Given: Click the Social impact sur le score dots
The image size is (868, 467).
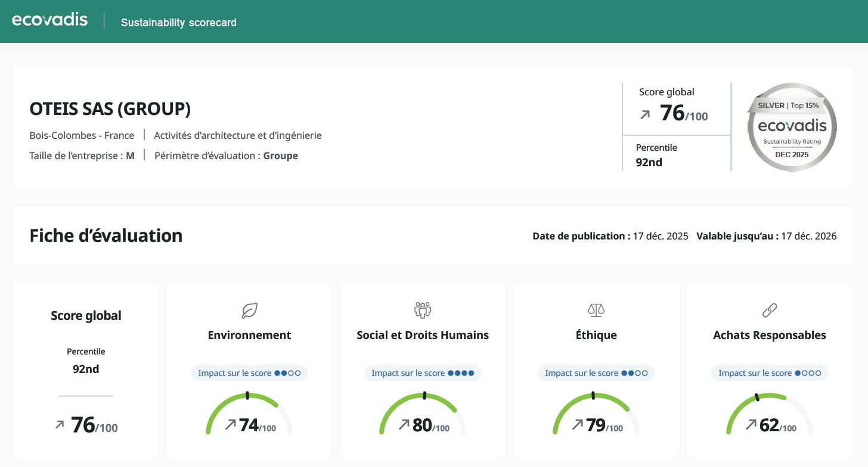Looking at the screenshot, I should point(461,373).
